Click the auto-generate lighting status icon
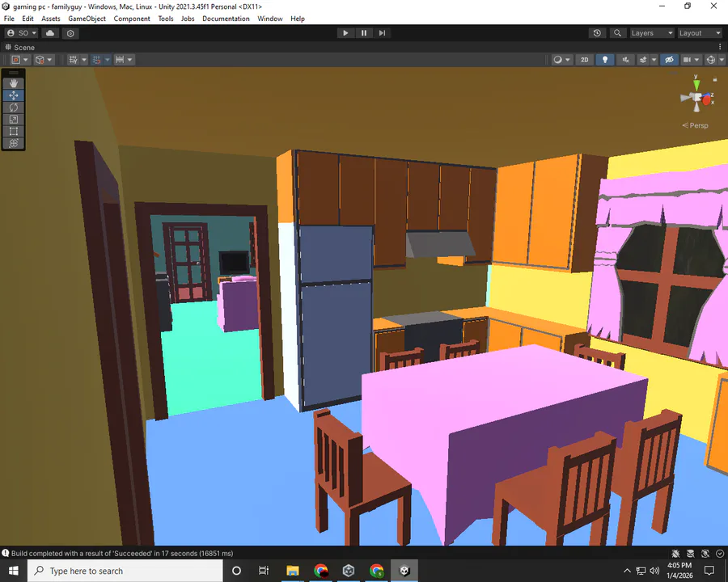The width and height of the screenshot is (728, 582). click(x=705, y=553)
